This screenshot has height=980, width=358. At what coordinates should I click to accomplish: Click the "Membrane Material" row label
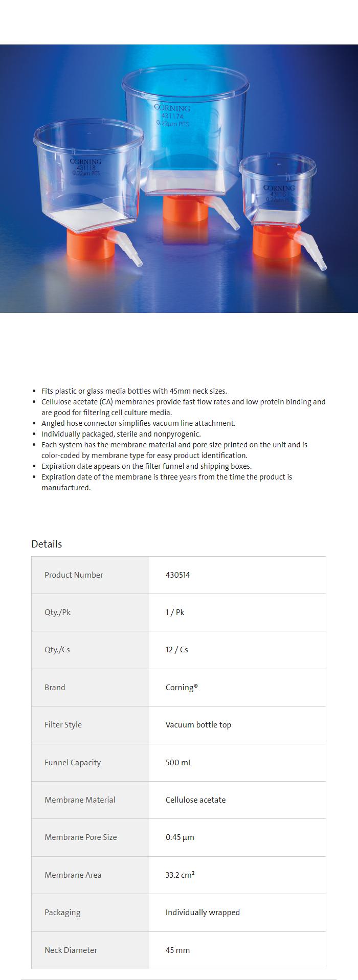click(80, 800)
